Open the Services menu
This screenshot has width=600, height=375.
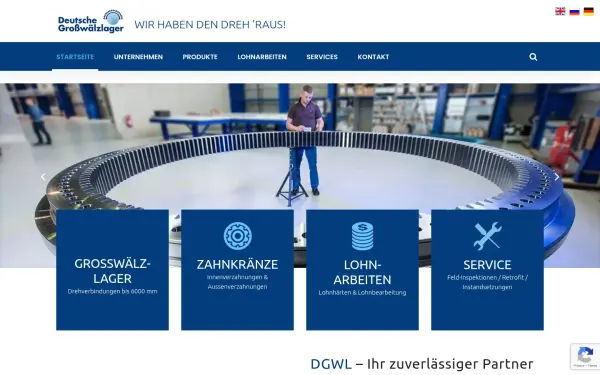(322, 57)
